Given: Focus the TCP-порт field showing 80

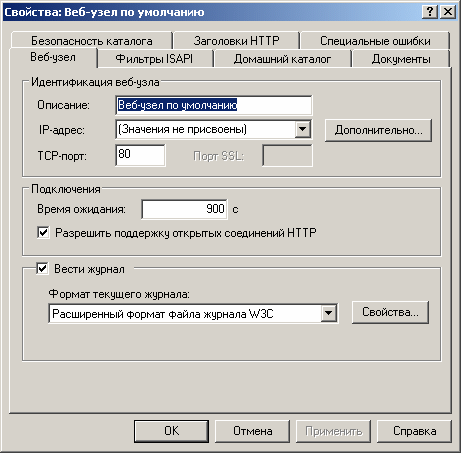Looking at the screenshot, I should 140,155.
